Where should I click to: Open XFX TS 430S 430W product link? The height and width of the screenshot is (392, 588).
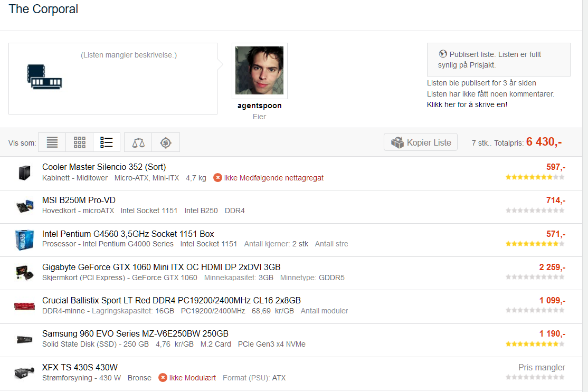point(80,367)
